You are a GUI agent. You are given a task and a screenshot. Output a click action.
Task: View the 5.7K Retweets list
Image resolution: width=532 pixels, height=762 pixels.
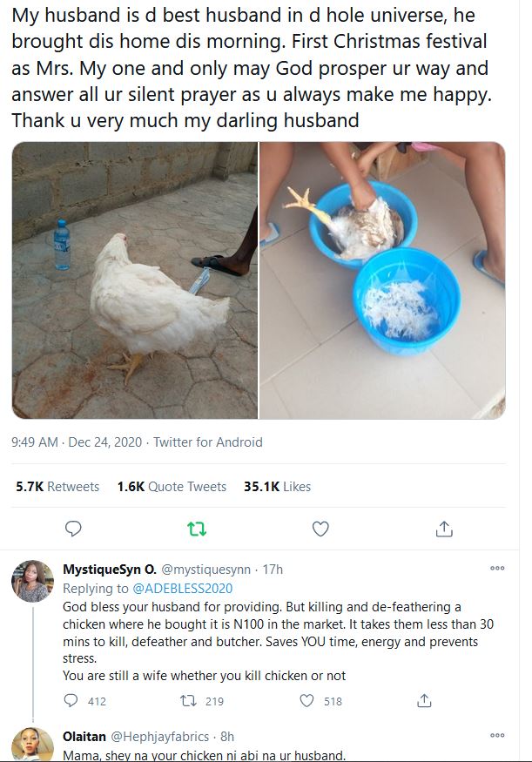57,487
